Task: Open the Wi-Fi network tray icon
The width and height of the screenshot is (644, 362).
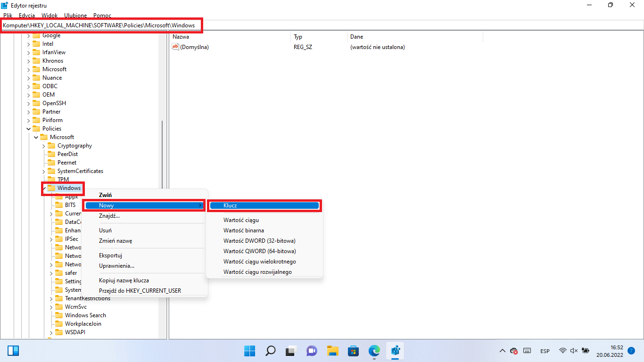Action: [562, 351]
